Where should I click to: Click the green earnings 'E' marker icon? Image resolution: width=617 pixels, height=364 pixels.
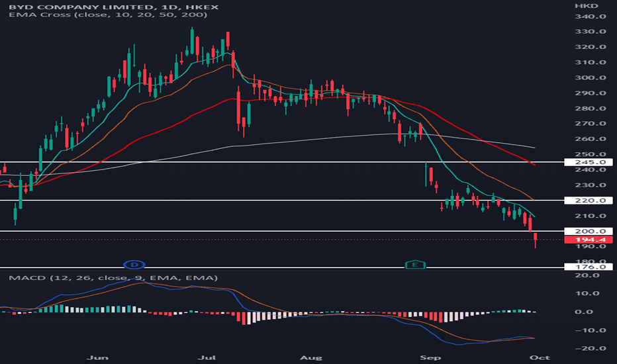click(x=415, y=265)
